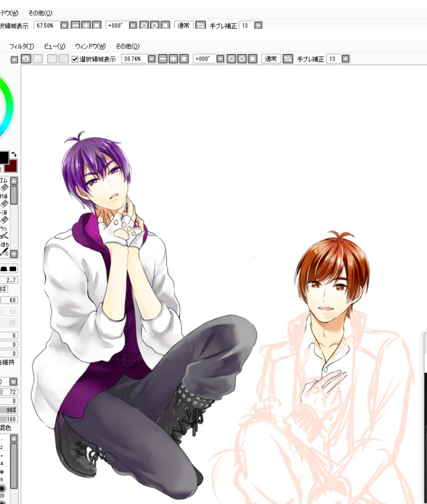The width and height of the screenshot is (427, 504).
Task: Flip view horizontally in lower toolbar
Action: point(288,59)
